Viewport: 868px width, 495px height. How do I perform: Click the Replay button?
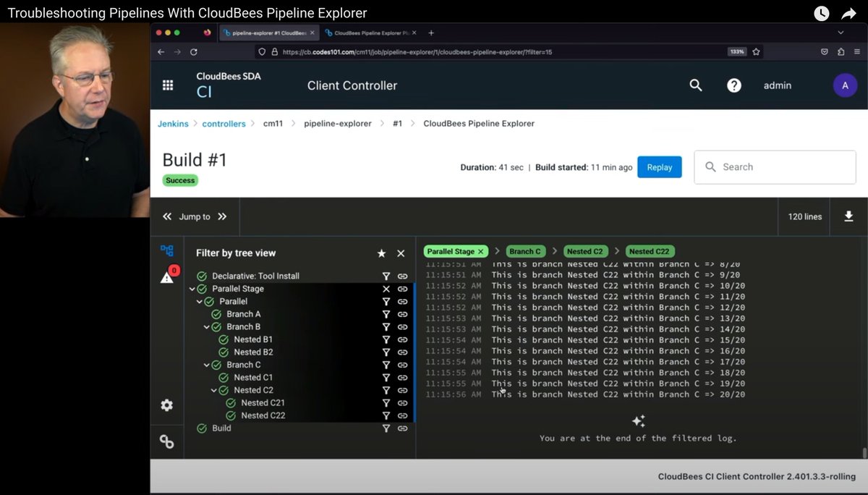[659, 167]
